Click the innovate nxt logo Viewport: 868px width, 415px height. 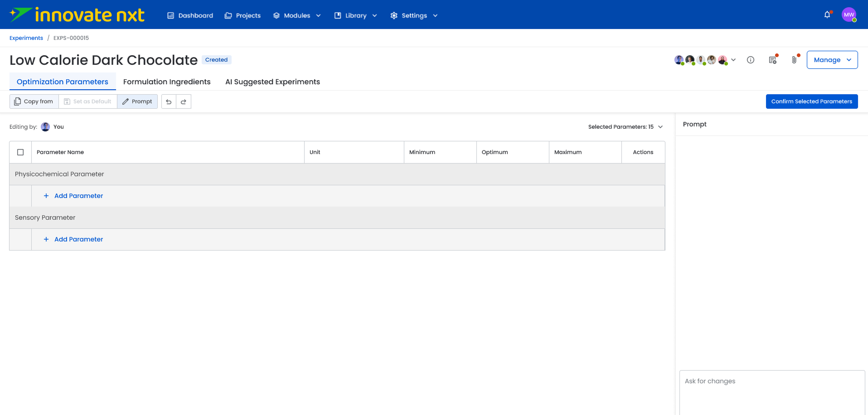click(76, 14)
